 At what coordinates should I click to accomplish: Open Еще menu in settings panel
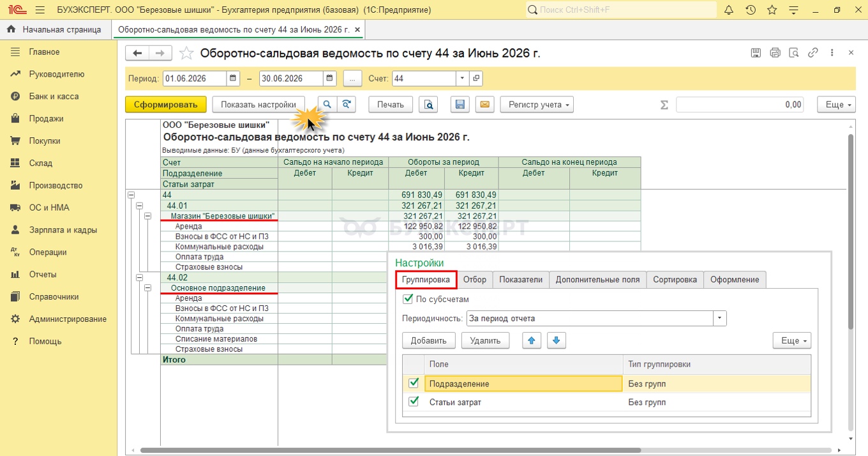[x=791, y=340]
